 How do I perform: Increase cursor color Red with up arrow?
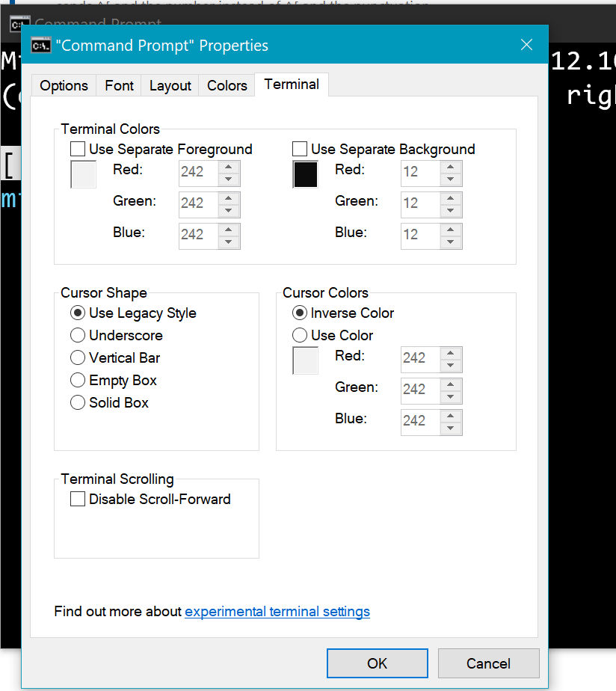pyautogui.click(x=450, y=353)
